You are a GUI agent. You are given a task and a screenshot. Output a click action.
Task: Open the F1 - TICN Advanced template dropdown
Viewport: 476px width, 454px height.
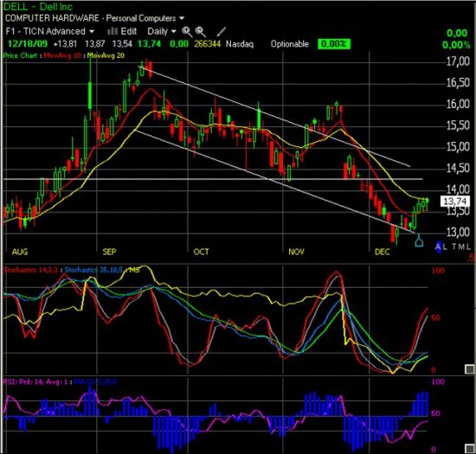pyautogui.click(x=50, y=31)
